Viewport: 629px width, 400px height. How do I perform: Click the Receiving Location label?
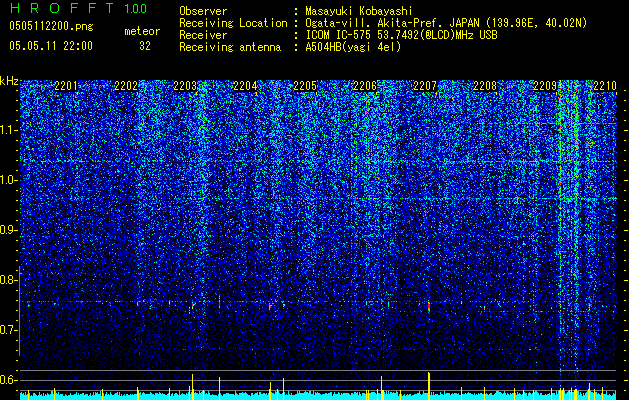point(233,23)
